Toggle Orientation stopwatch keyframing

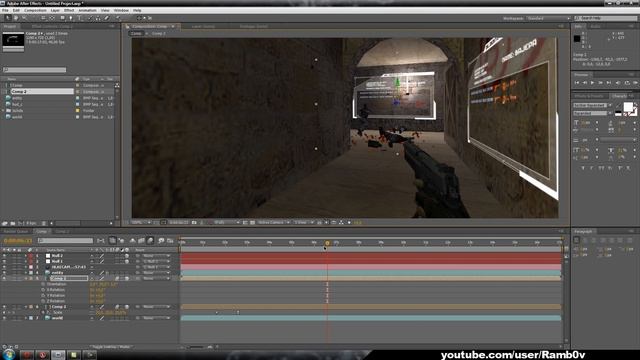click(x=43, y=284)
